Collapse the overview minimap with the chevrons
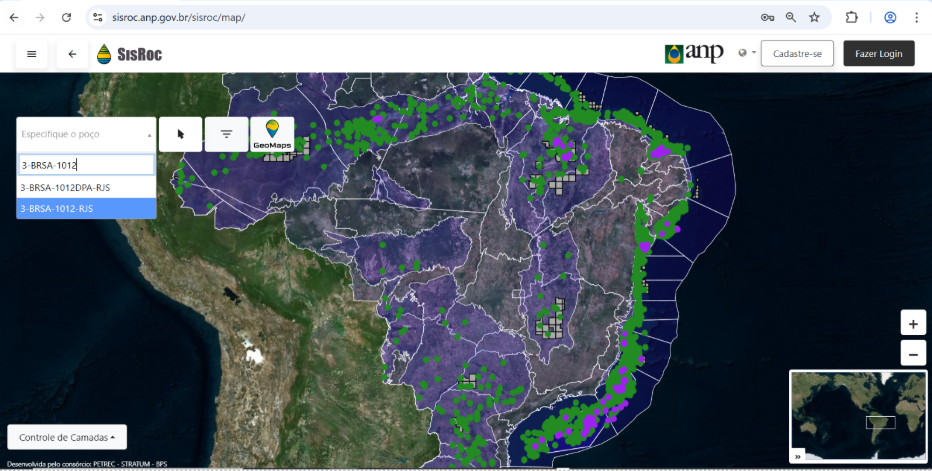The height and width of the screenshot is (471, 932). (798, 456)
